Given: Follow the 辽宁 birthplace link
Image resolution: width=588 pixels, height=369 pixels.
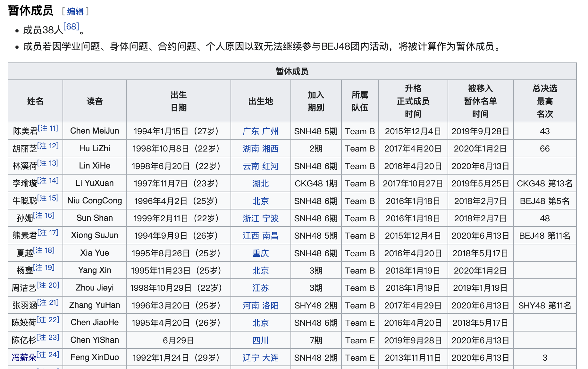Looking at the screenshot, I should click(251, 358).
